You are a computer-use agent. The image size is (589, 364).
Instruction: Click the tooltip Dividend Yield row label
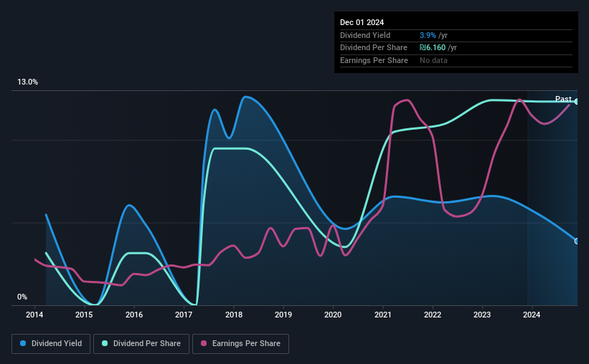(x=365, y=35)
